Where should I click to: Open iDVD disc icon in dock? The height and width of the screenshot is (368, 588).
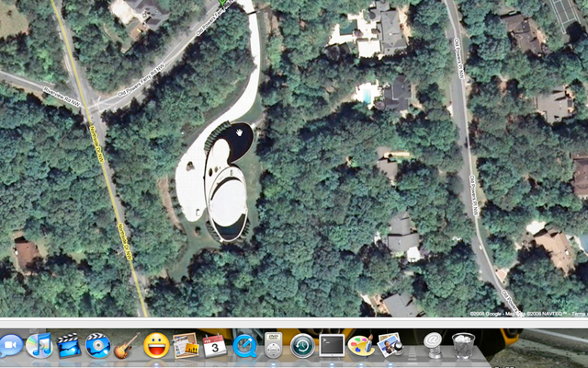click(96, 346)
